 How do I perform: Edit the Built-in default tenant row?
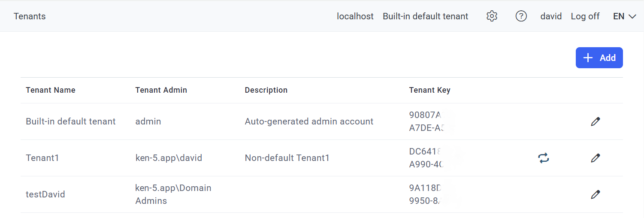pos(595,121)
